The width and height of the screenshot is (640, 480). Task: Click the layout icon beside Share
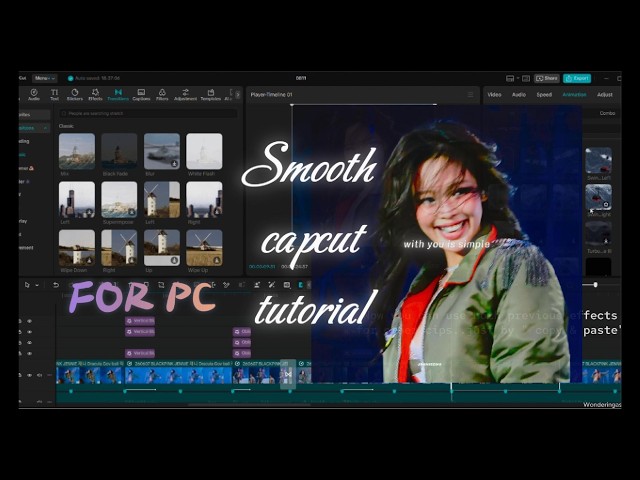(x=510, y=78)
